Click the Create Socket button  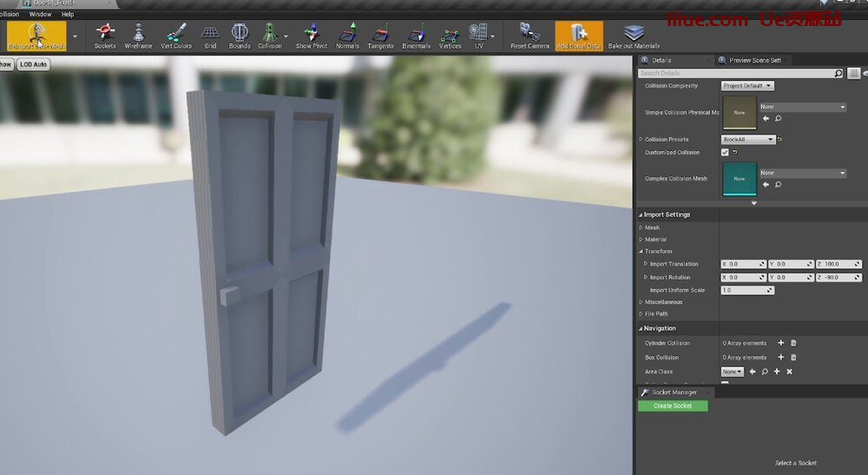[673, 406]
